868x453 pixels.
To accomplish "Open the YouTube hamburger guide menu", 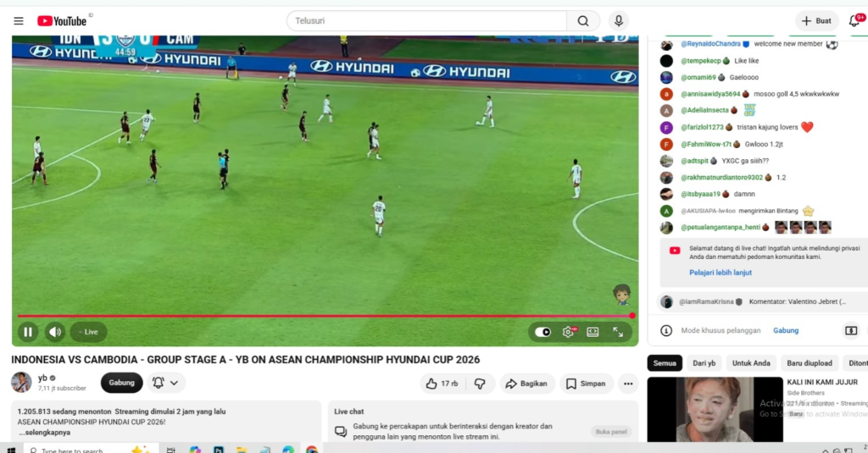I will pyautogui.click(x=19, y=21).
